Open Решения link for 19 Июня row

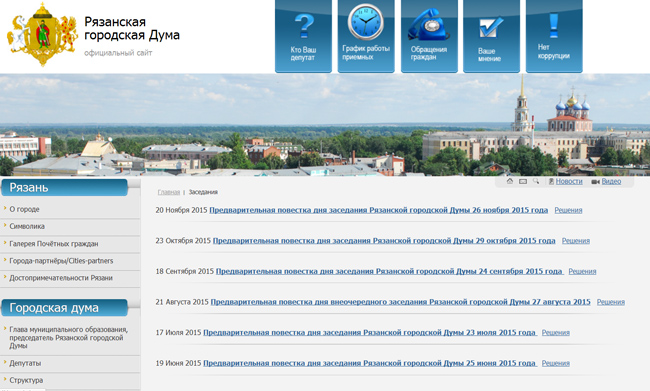coord(555,363)
